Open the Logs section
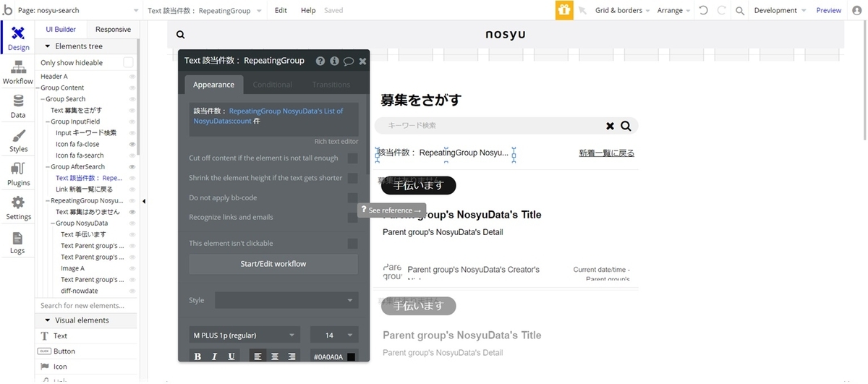868x384 pixels. (x=18, y=242)
